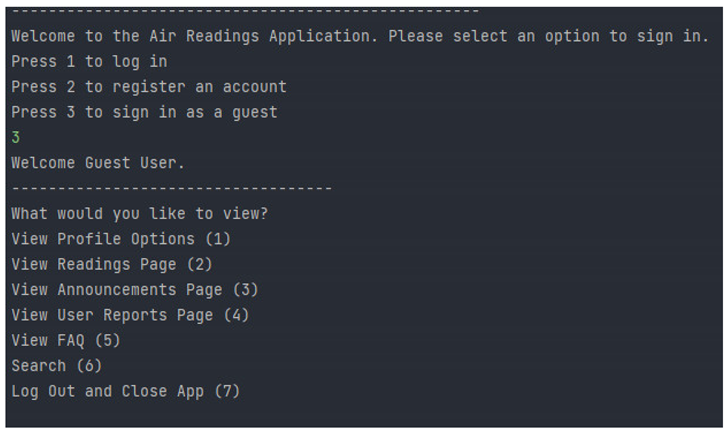This screenshot has width=728, height=433.
Task: Click the "Press 1 to log in" line
Action: coord(89,61)
